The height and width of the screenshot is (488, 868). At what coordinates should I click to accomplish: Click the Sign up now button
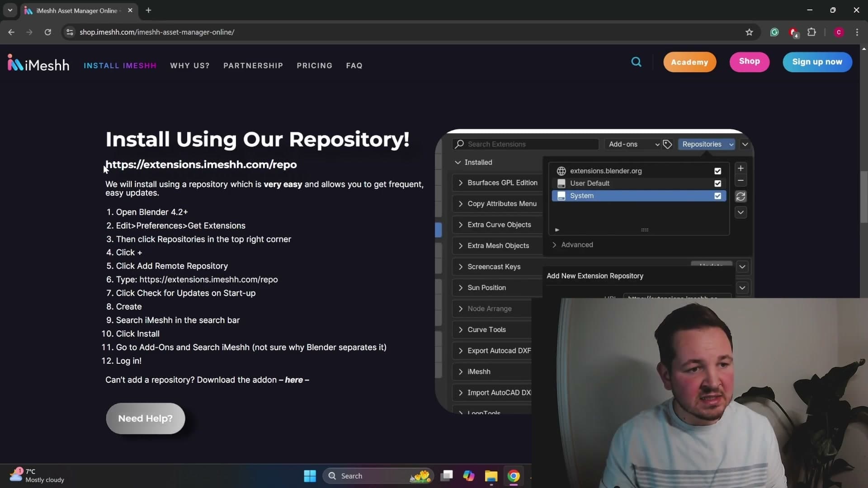click(x=817, y=62)
